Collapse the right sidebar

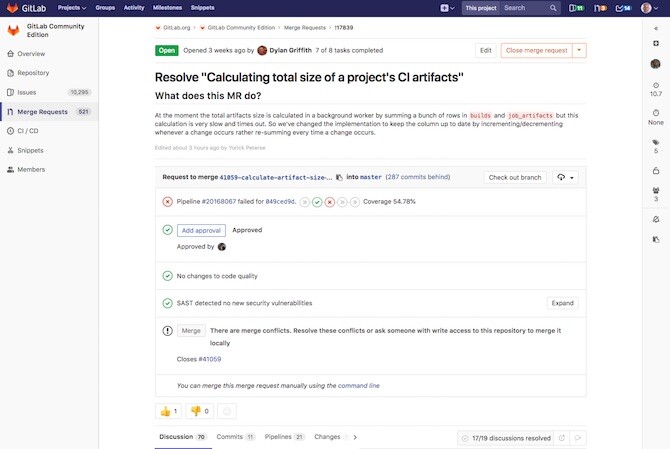coord(656,28)
